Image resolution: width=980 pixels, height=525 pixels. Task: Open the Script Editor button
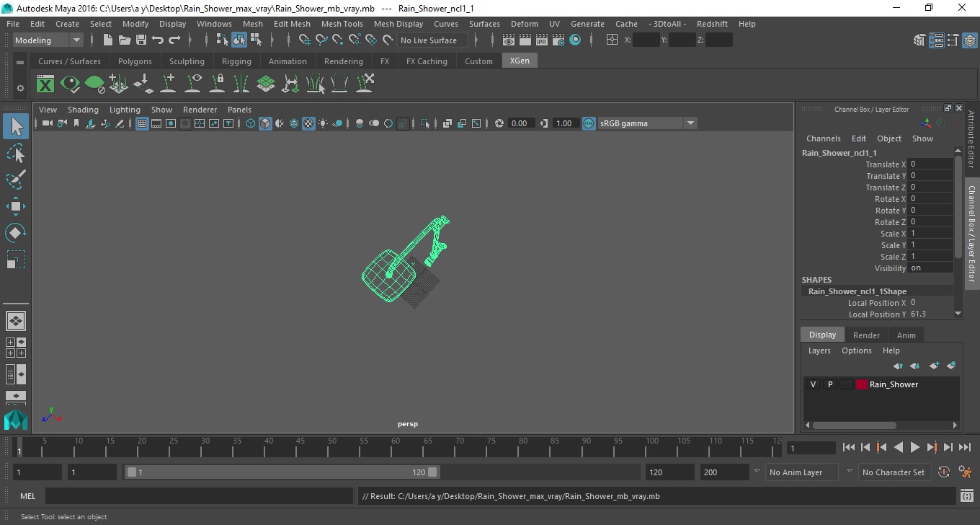(x=967, y=496)
